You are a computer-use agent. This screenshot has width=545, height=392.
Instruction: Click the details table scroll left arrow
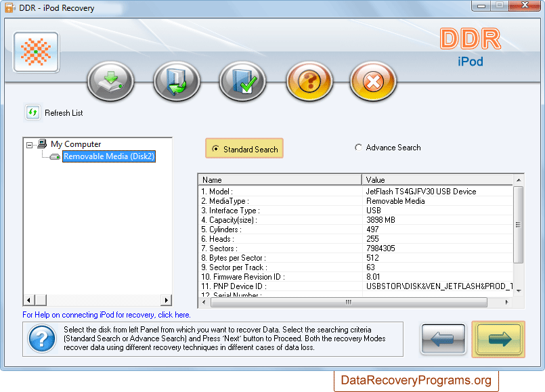click(x=204, y=303)
